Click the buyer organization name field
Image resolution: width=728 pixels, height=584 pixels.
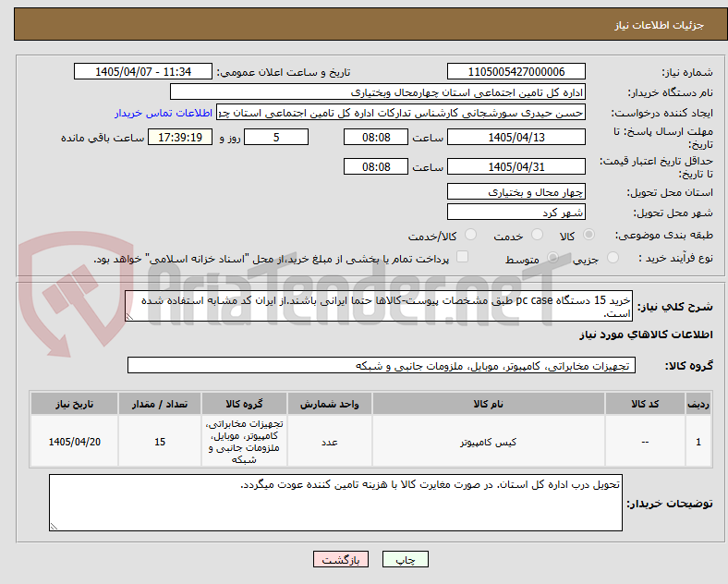point(378,91)
